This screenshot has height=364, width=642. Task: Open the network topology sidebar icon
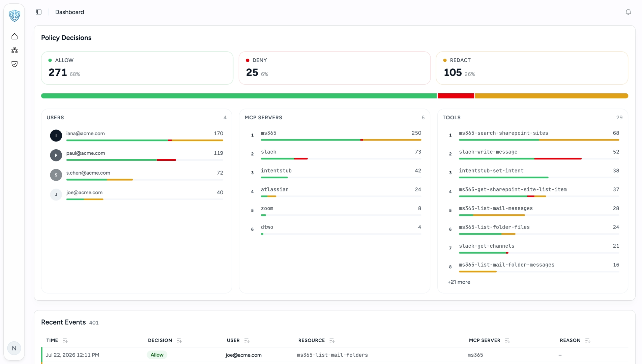click(x=14, y=50)
